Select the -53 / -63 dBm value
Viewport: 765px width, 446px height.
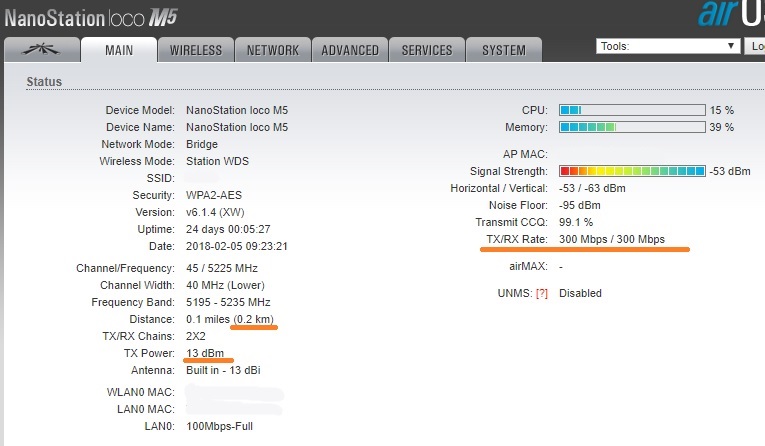(x=592, y=188)
